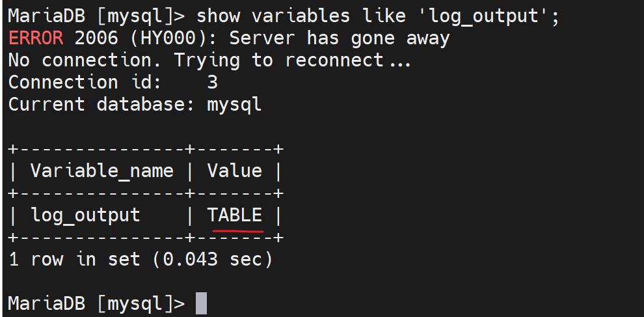This screenshot has height=317, width=644.
Task: Click the underlined TABLE value
Action: (235, 215)
